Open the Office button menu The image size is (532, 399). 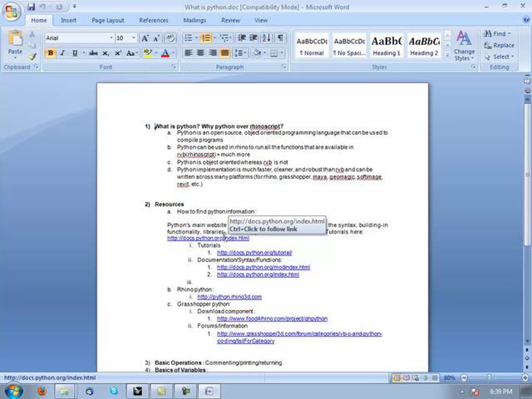[12, 11]
